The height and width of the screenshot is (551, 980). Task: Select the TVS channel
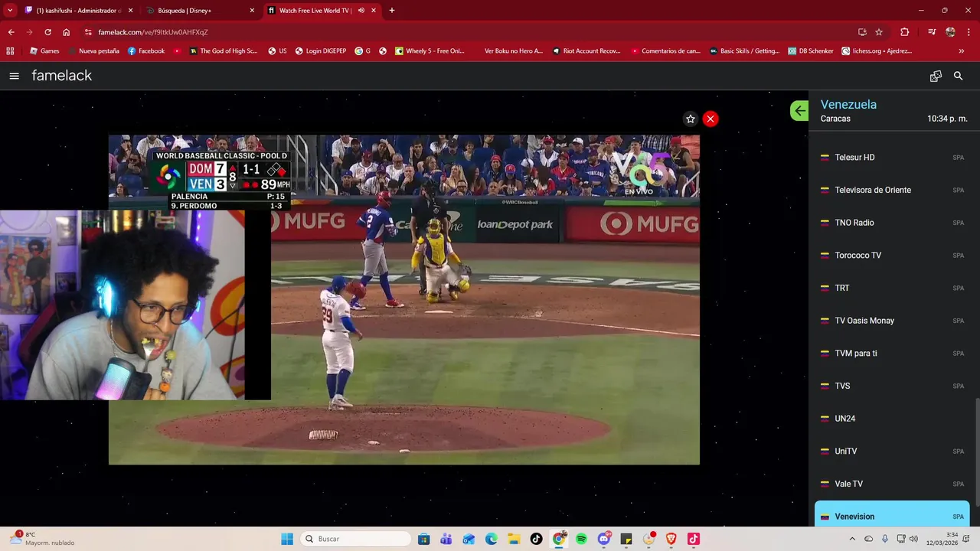[892, 386]
